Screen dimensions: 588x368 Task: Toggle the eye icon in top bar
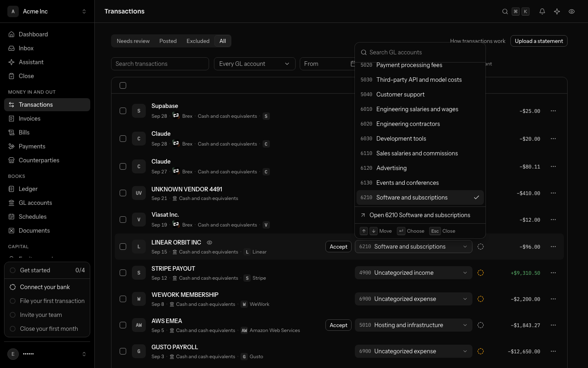[572, 11]
